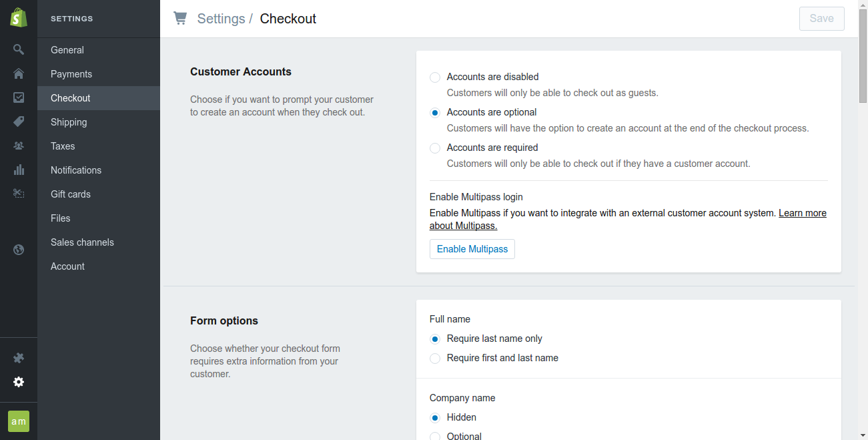Screen dimensions: 868x440
Task: Click the Settings breadcrumb link
Action: coord(221,19)
